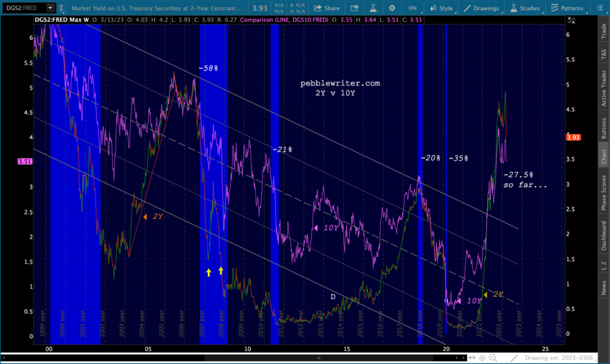Click the -35% annotation text
The width and height of the screenshot is (610, 364).
point(458,158)
